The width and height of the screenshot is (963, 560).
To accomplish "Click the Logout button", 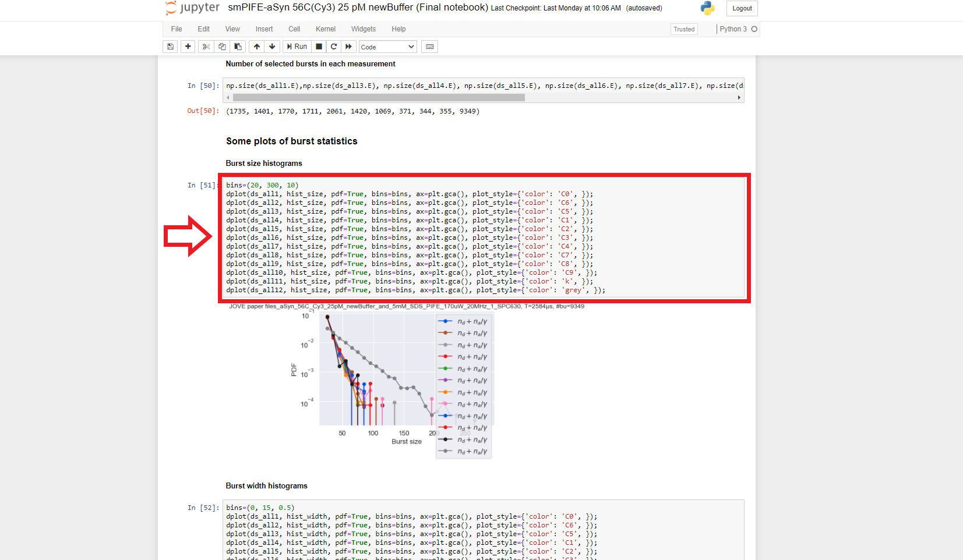I will [742, 8].
